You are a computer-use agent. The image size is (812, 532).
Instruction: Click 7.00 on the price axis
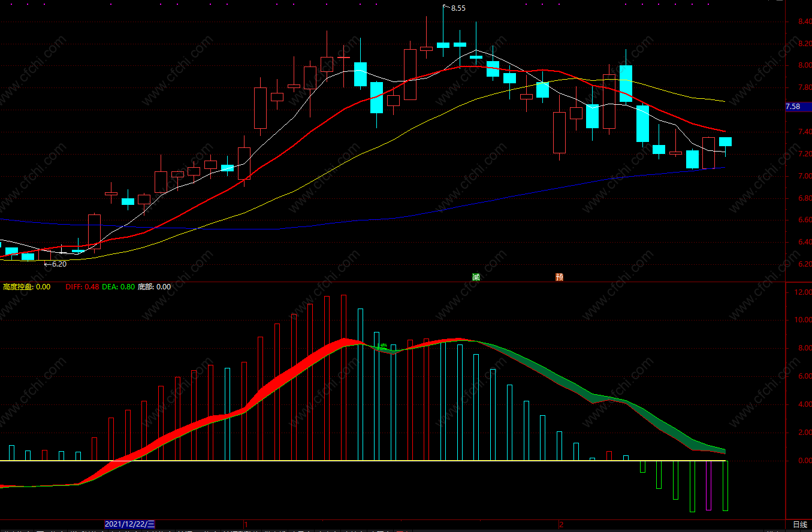coord(805,176)
